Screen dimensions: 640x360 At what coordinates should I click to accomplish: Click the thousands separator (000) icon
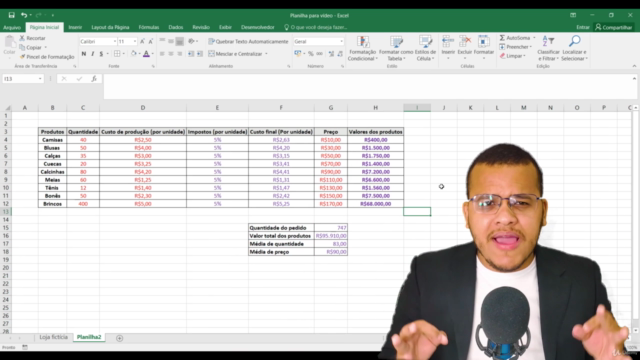point(320,53)
